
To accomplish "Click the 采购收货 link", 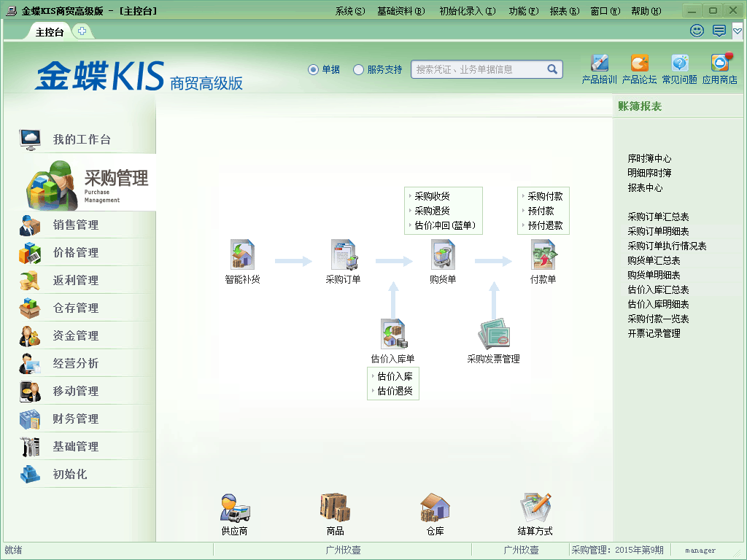I will 432,196.
